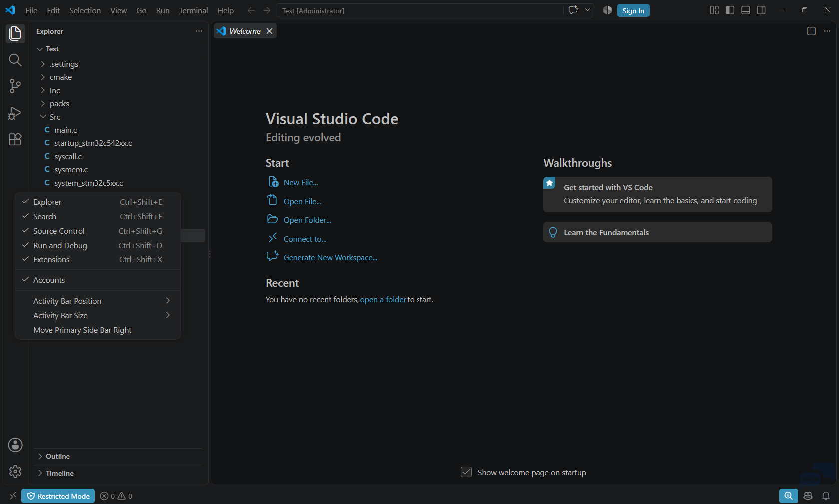Open sysmem.c file
This screenshot has height=504, width=839.
(x=71, y=169)
